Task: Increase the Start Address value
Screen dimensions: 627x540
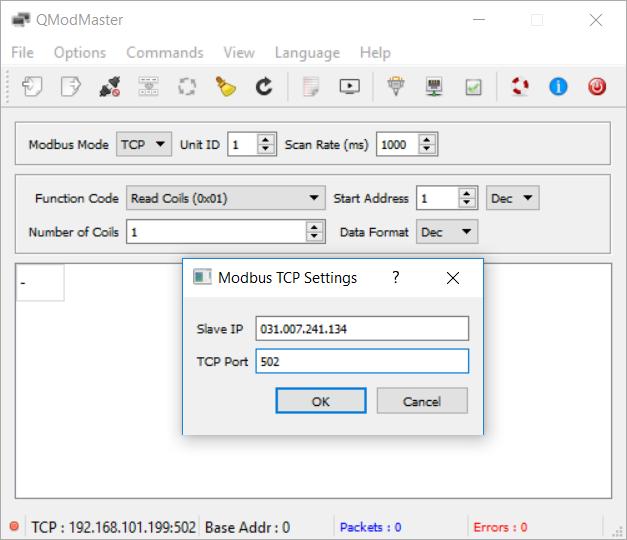Action: (467, 193)
